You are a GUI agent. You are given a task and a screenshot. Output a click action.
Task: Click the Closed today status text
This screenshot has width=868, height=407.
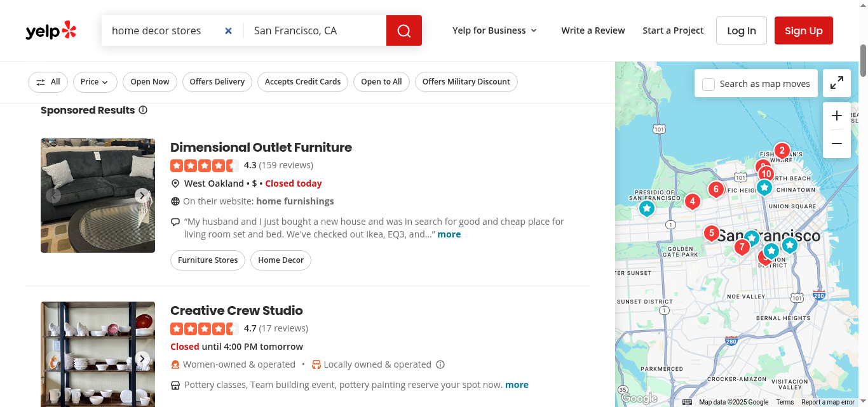point(294,183)
